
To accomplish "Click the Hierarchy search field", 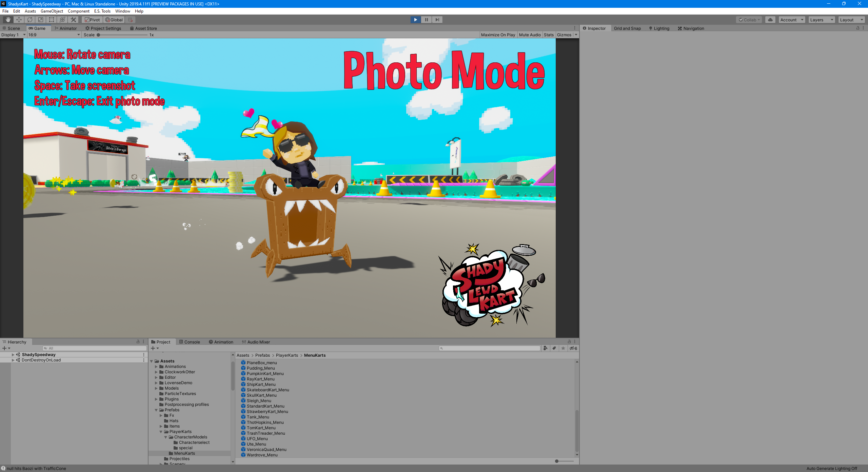I will coord(95,348).
